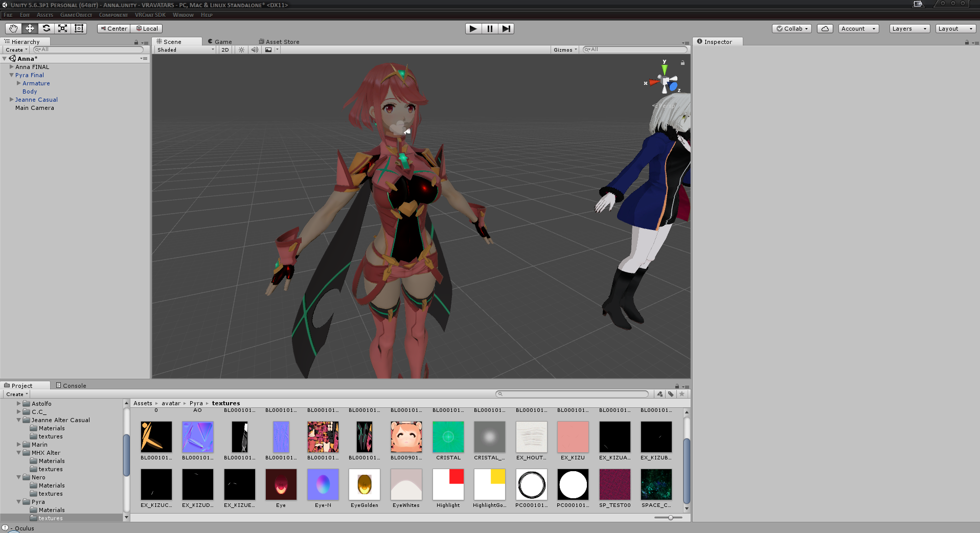Open Hierarchy Create dropdown

(16, 50)
